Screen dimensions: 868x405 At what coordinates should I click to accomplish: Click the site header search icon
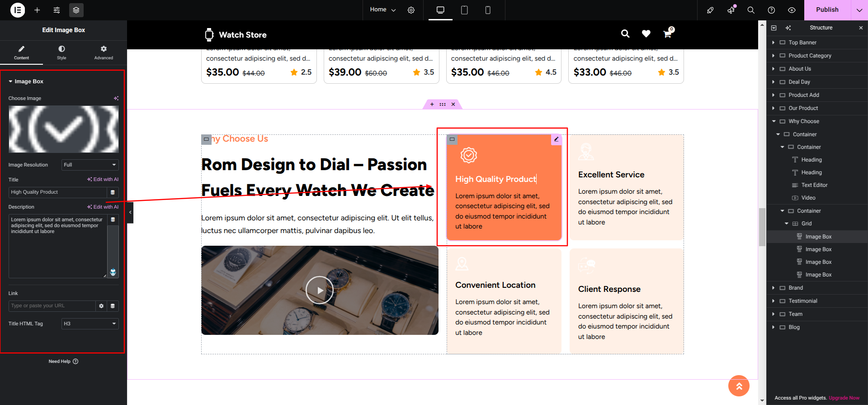(x=625, y=34)
